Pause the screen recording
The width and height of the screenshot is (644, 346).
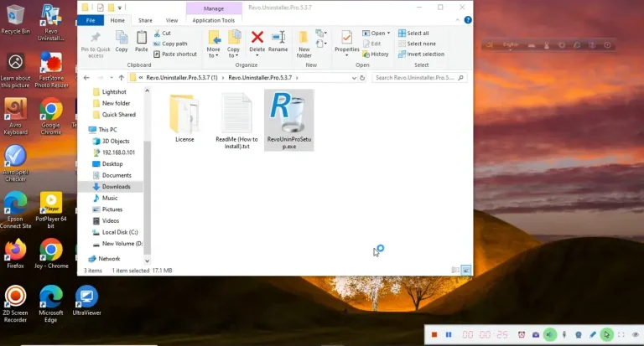(449, 335)
